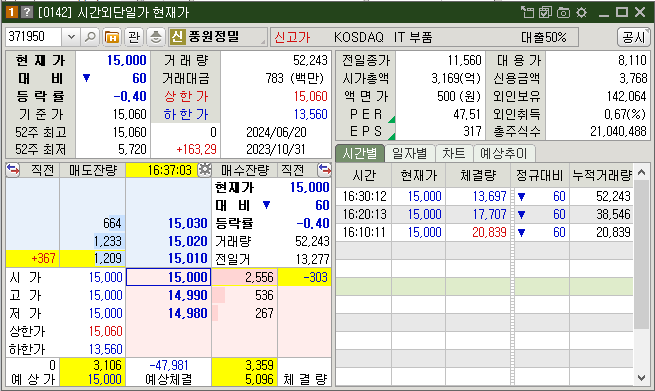The height and width of the screenshot is (391, 655).
Task: Select the 16:10:11 time row
Action: (485, 232)
